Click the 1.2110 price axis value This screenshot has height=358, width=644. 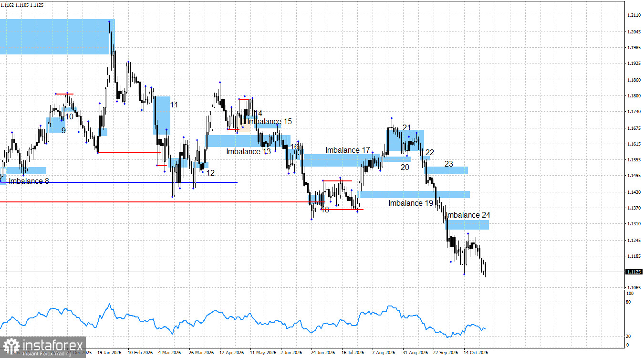[x=634, y=16]
